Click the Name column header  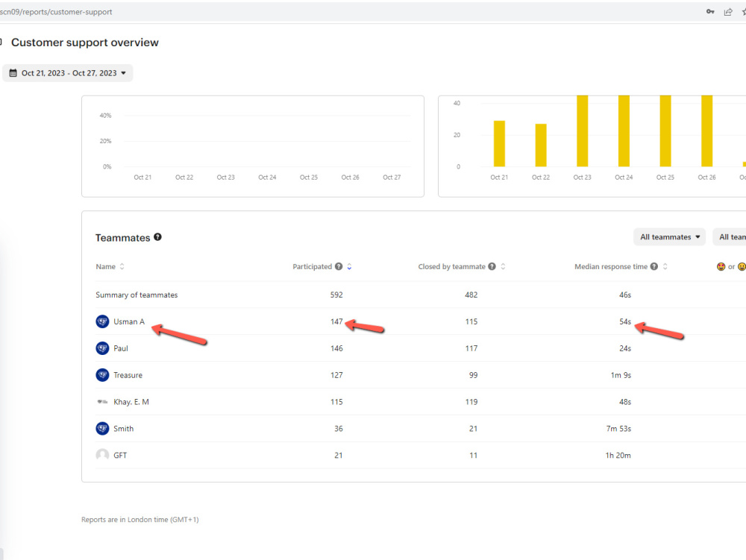106,267
